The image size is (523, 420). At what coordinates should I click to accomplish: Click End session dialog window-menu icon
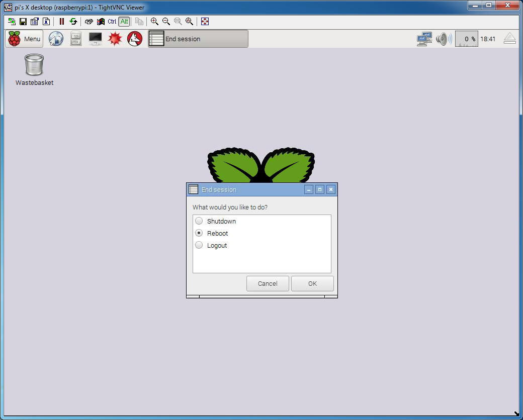194,189
